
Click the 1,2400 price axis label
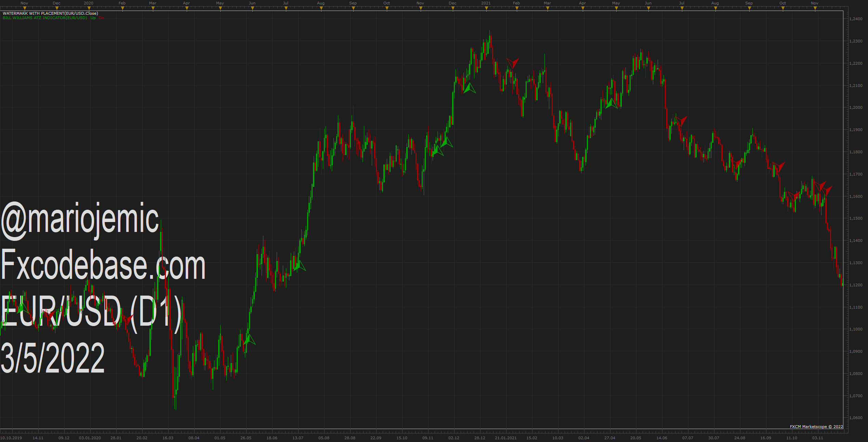(856, 19)
